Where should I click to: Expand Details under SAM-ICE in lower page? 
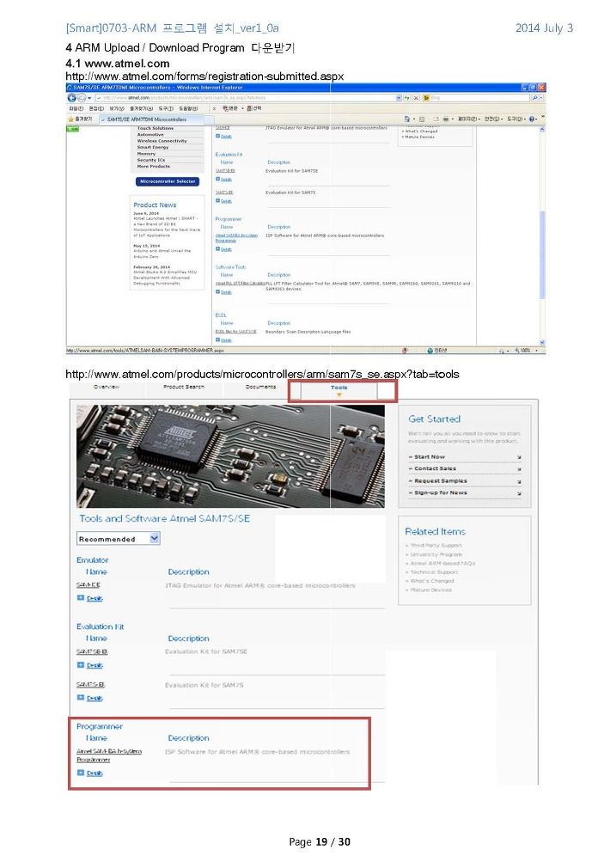coord(90,598)
